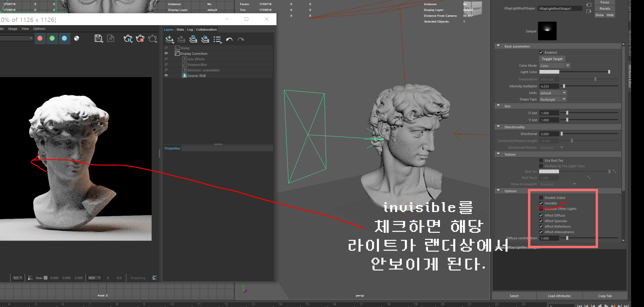Screen dimensions: 644x307
Task: Save the layer tree preset
Action: tap(193, 39)
